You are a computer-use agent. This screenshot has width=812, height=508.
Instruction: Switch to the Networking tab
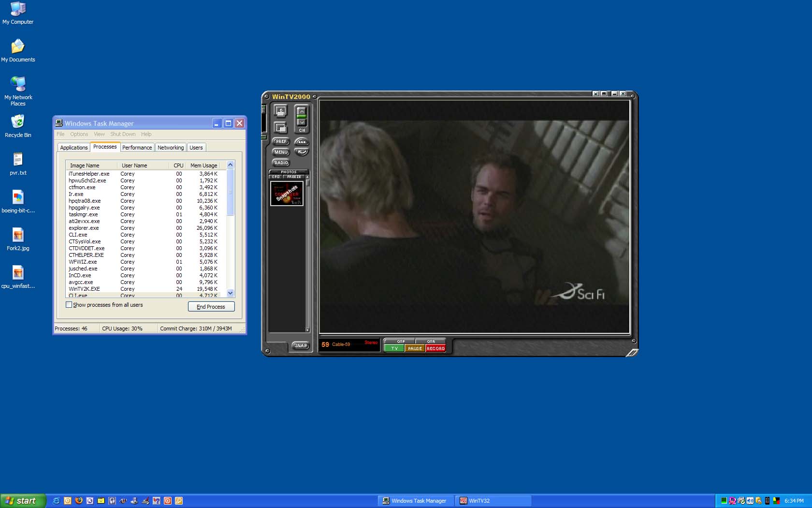click(171, 148)
